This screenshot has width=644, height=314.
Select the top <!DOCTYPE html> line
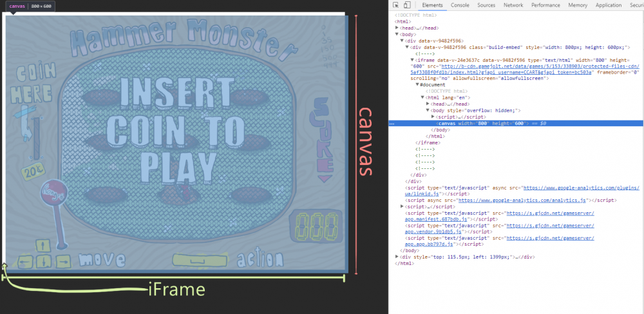pyautogui.click(x=415, y=15)
